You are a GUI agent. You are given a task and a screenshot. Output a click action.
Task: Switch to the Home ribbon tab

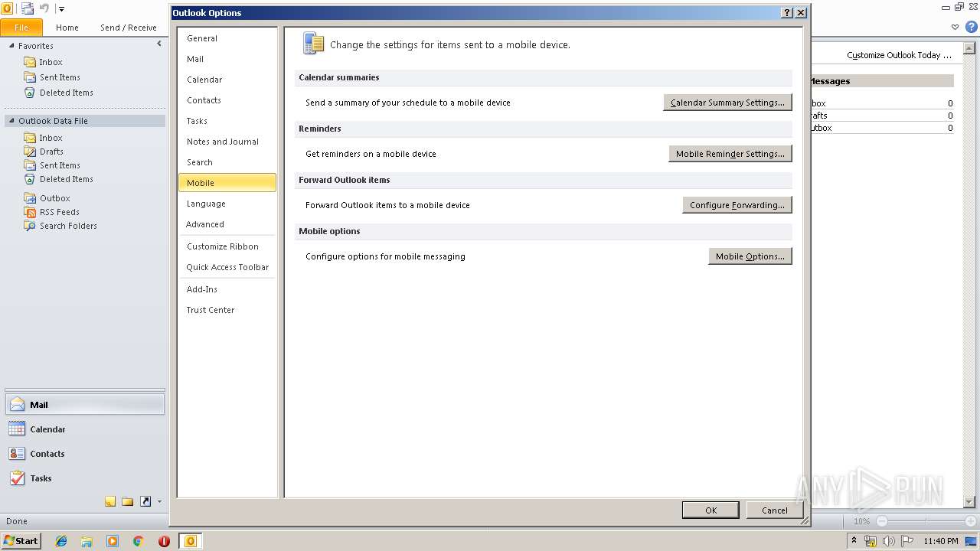(67, 28)
